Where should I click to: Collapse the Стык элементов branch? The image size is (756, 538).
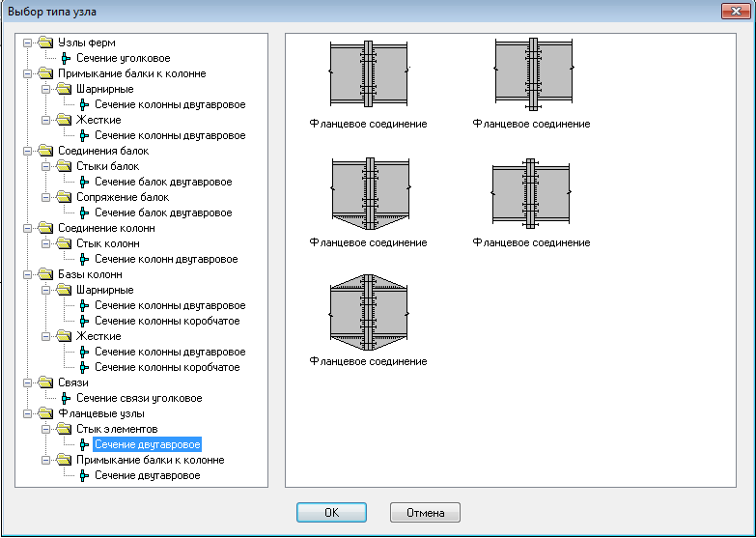click(45, 429)
